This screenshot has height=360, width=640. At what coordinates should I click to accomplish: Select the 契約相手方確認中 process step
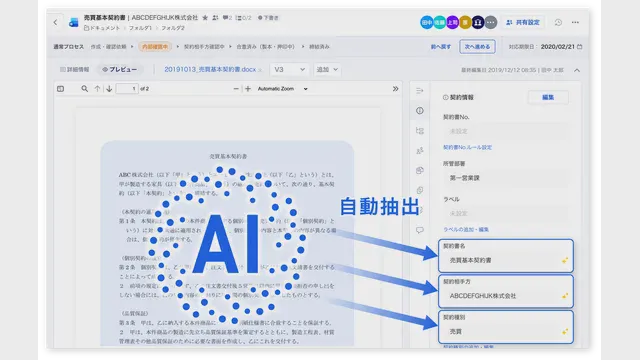click(x=204, y=47)
